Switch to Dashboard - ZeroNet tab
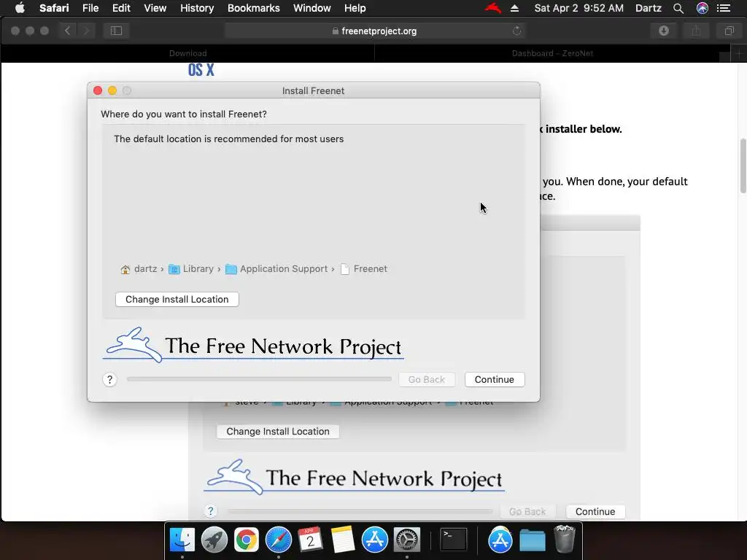This screenshot has height=560, width=747. coord(552,53)
